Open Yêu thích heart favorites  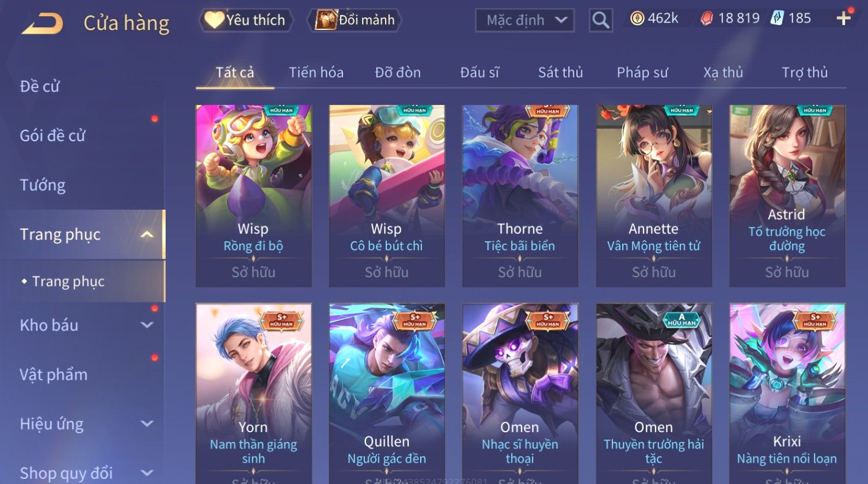tap(246, 20)
